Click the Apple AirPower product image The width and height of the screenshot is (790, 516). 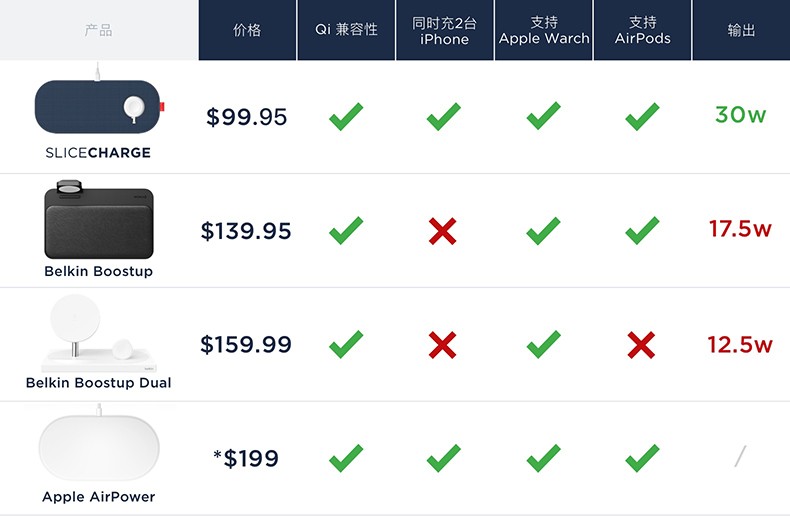pyautogui.click(x=99, y=445)
